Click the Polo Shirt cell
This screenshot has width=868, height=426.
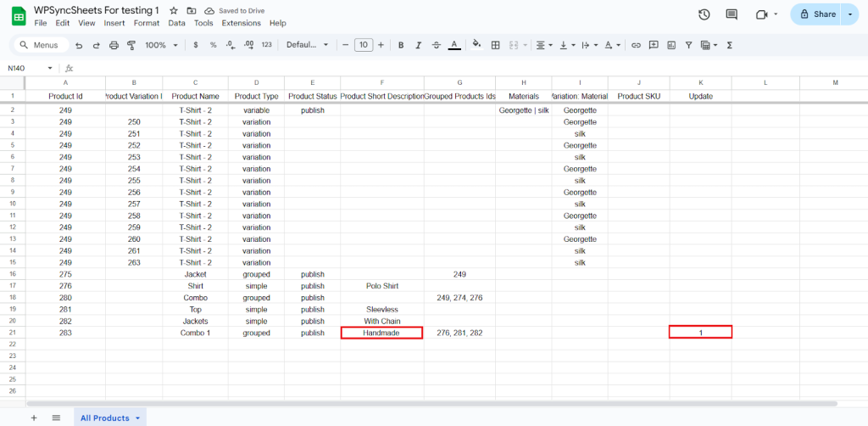382,286
